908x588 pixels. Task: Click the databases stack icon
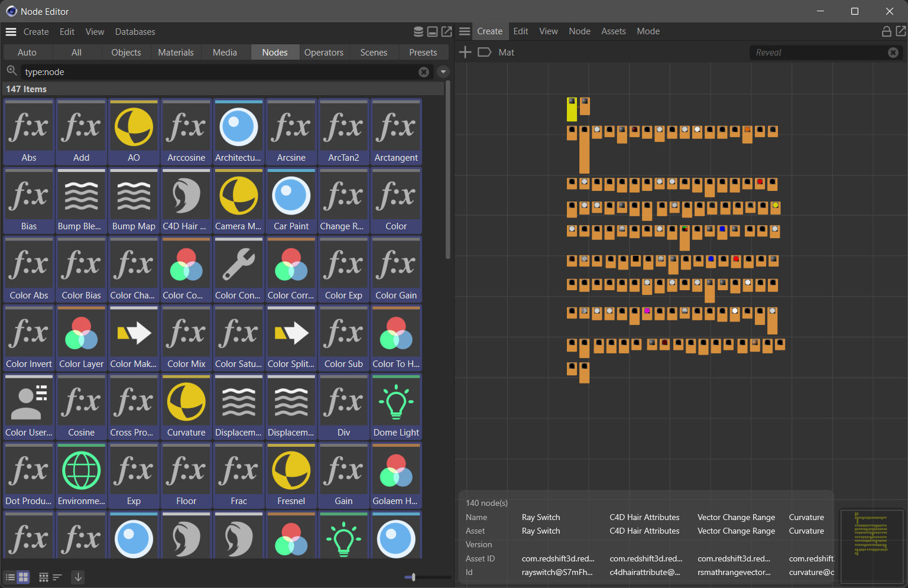click(x=419, y=32)
